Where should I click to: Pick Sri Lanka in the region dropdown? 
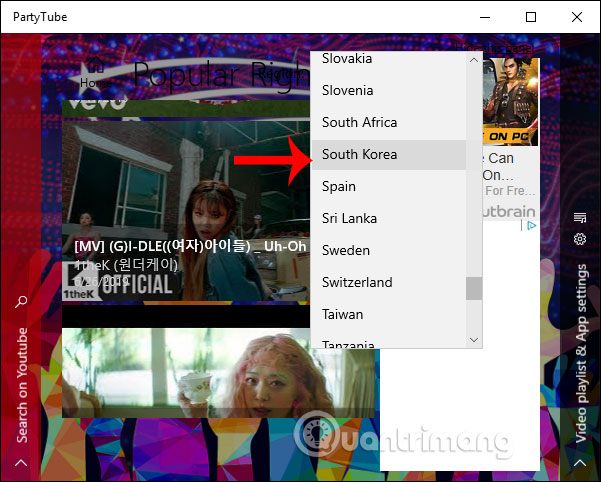pos(389,218)
